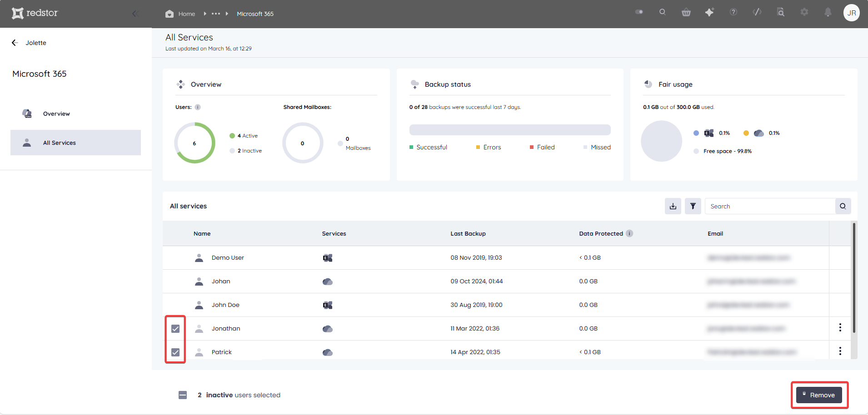This screenshot has height=415, width=868.
Task: Click the Data Protected info icon
Action: [x=629, y=233]
